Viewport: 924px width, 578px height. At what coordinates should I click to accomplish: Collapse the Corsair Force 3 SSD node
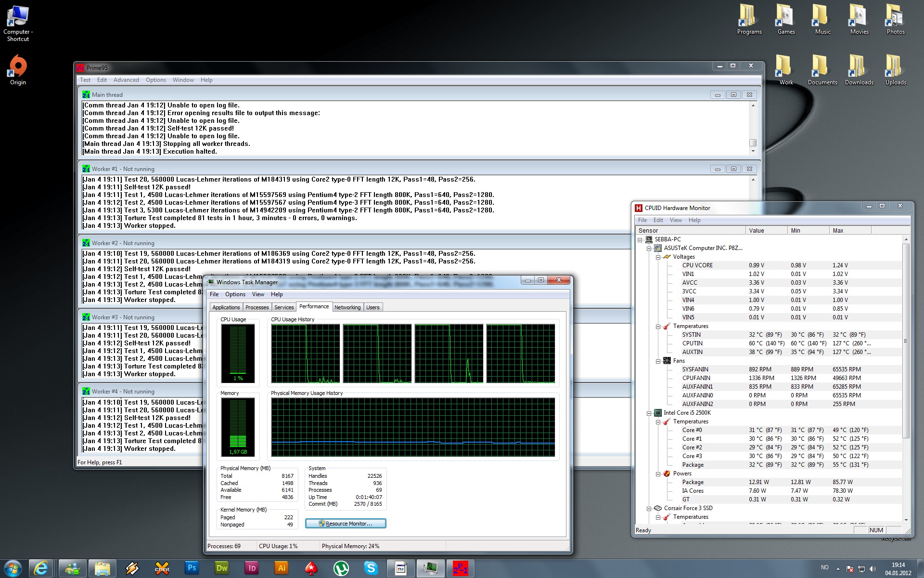pos(649,509)
